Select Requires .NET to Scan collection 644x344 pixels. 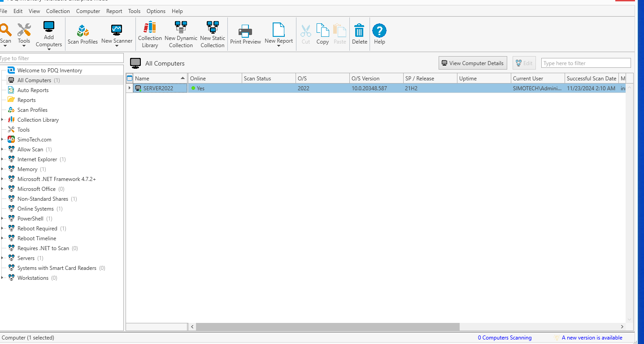pyautogui.click(x=43, y=248)
